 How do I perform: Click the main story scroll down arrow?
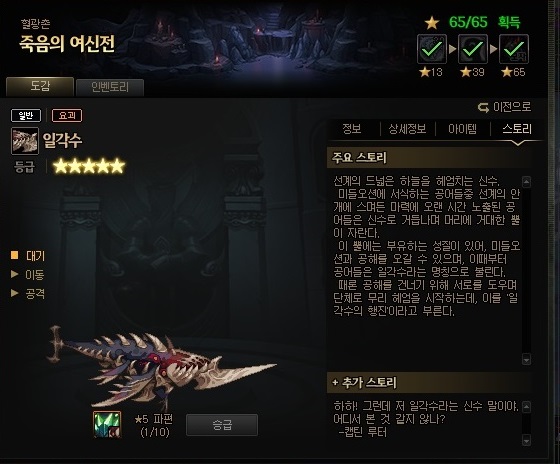pyautogui.click(x=526, y=359)
